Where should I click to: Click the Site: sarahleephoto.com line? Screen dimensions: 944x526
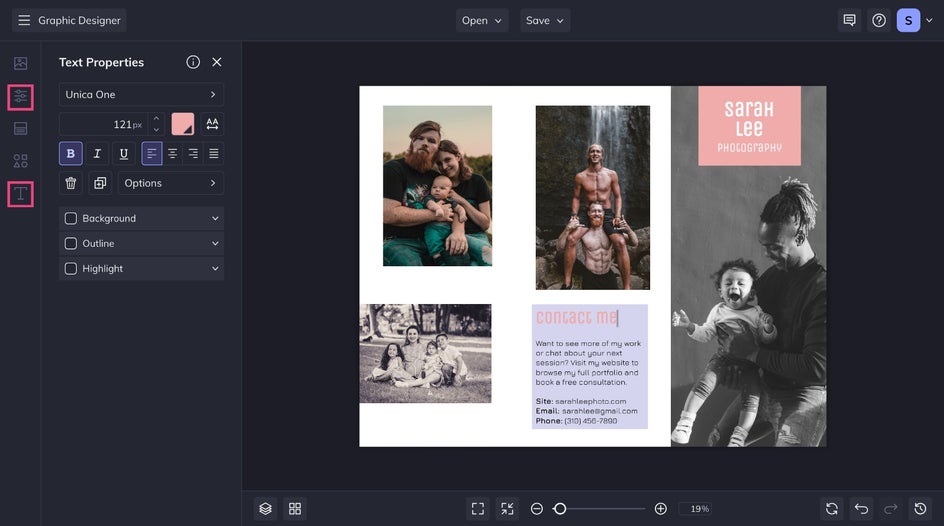coord(581,401)
